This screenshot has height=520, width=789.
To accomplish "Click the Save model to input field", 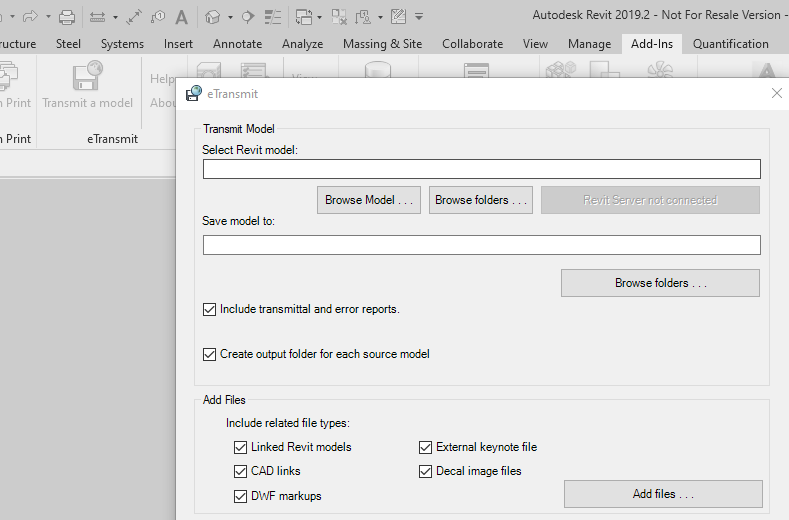I will [482, 245].
